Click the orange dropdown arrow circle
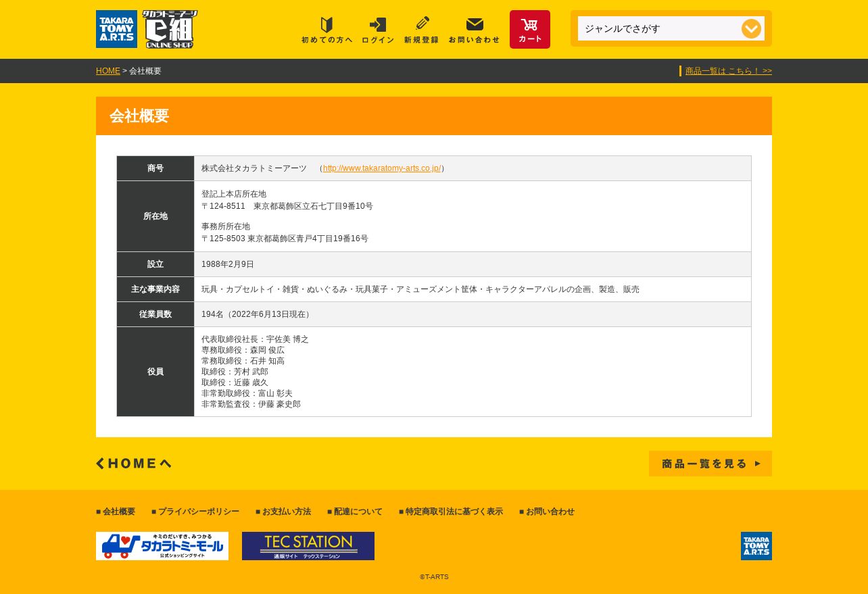Image resolution: width=868 pixels, height=594 pixels. point(751,29)
